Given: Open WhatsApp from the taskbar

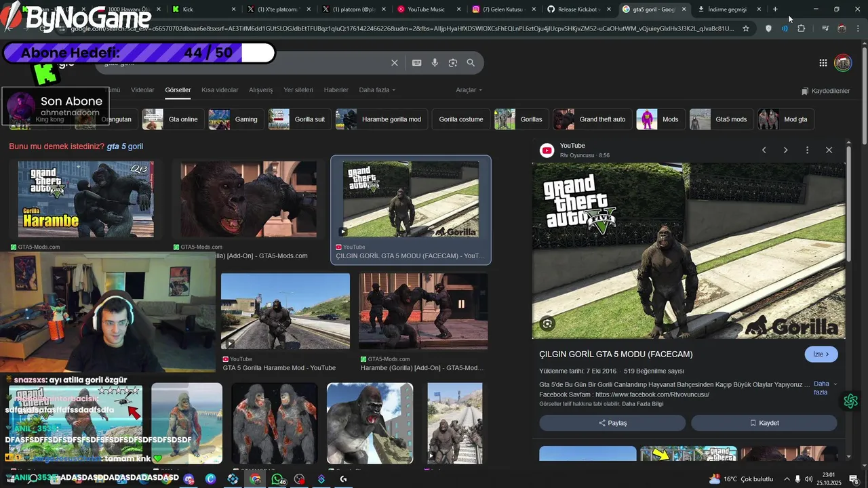Looking at the screenshot, I should [277, 479].
